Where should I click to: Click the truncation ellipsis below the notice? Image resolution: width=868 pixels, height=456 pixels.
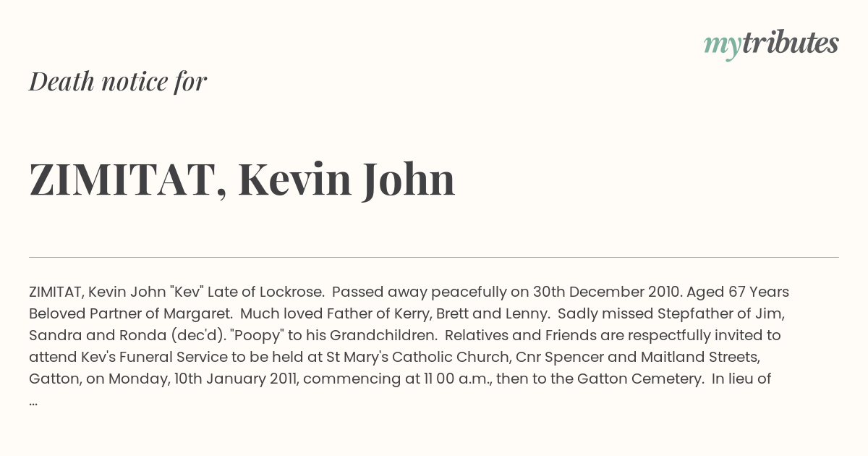click(x=33, y=402)
